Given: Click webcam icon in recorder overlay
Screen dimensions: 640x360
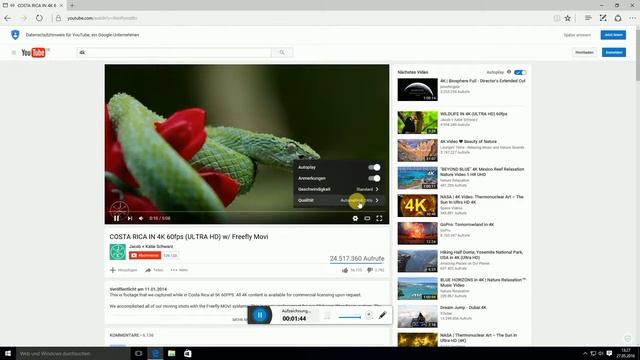Looking at the screenshot, I should pyautogui.click(x=369, y=315).
